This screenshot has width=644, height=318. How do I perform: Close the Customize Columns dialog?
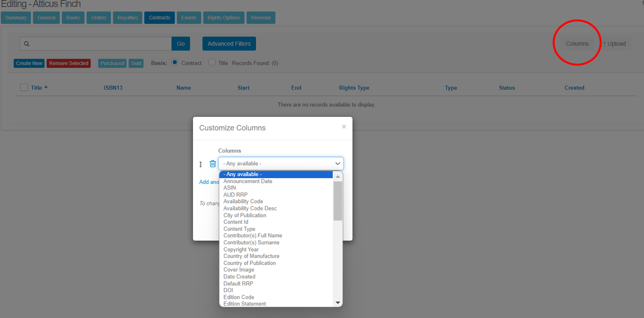point(344,126)
